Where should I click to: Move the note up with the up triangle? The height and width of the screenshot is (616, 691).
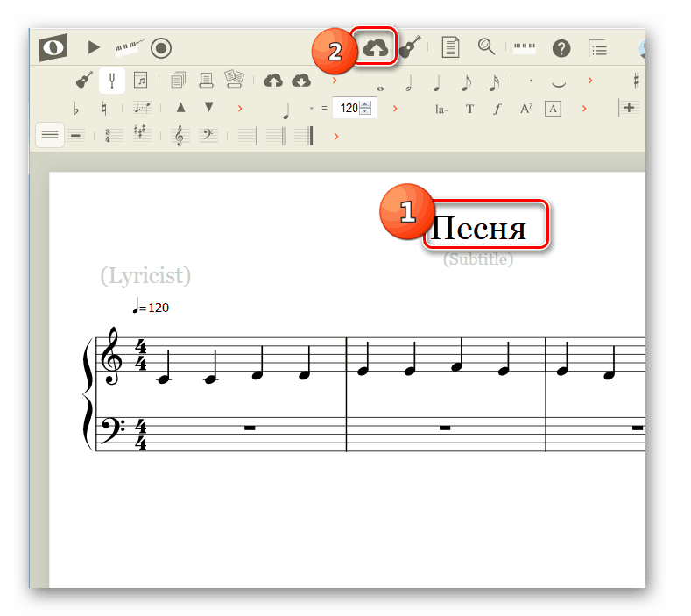[x=180, y=107]
